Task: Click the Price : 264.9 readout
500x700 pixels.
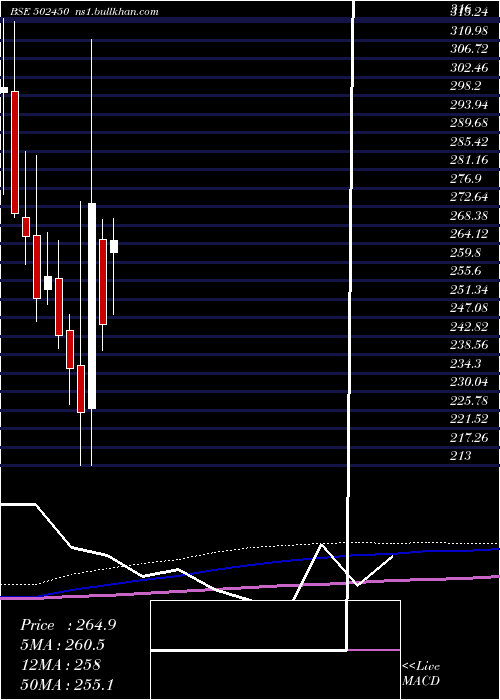Action: tap(68, 625)
